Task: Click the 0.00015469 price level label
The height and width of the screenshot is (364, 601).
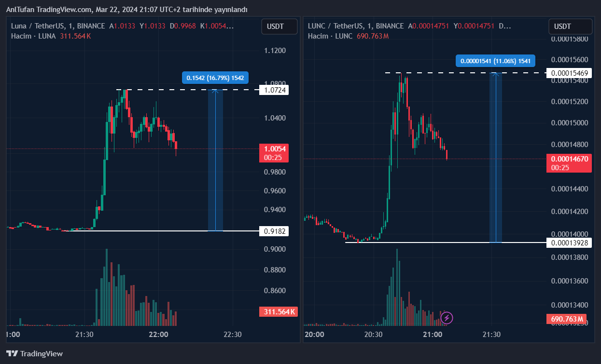Action: [569, 73]
